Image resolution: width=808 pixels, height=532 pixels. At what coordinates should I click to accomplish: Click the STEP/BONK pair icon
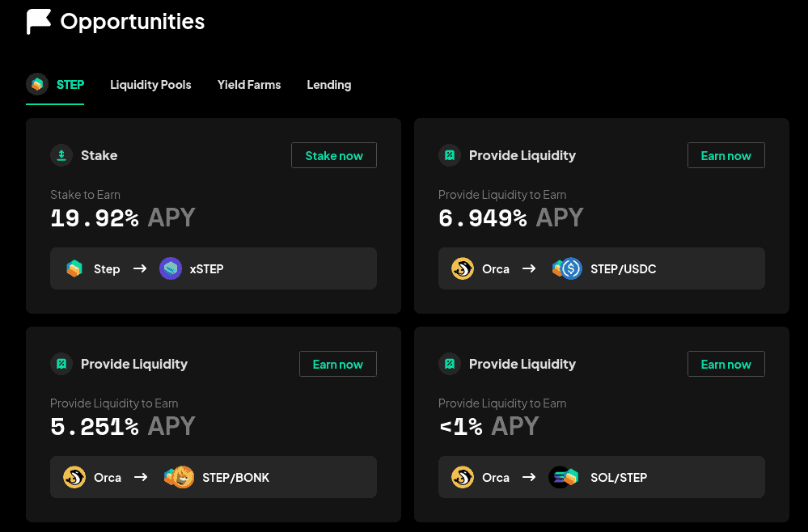click(x=179, y=477)
